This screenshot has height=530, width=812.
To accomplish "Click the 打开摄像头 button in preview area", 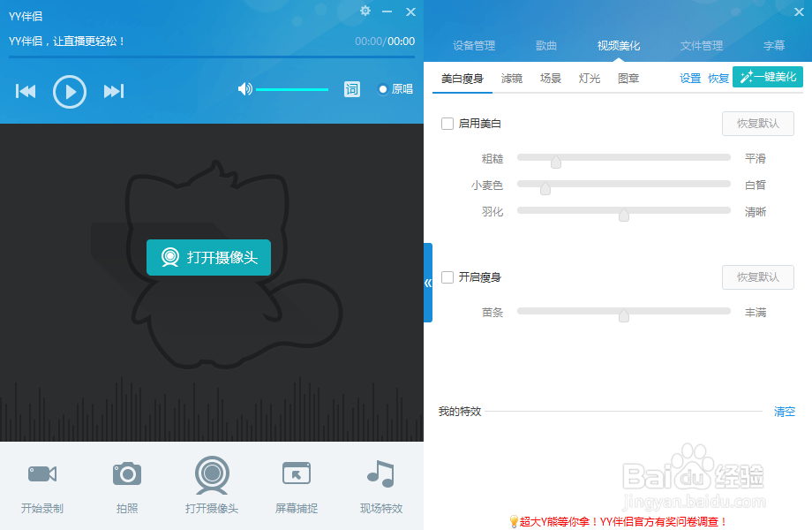I will tap(208, 257).
